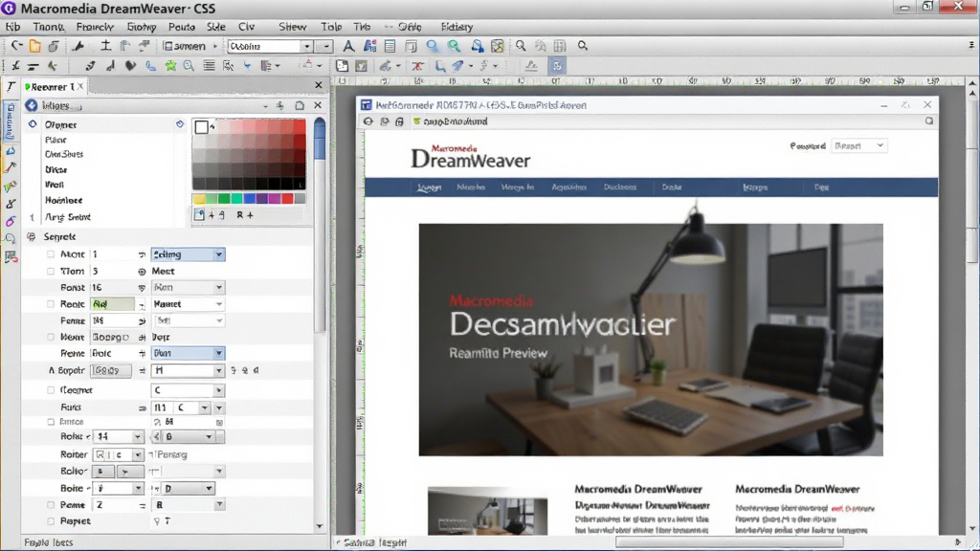The image size is (980, 551).
Task: Open the Seimg dropdown in Rtore row
Action: point(188,254)
